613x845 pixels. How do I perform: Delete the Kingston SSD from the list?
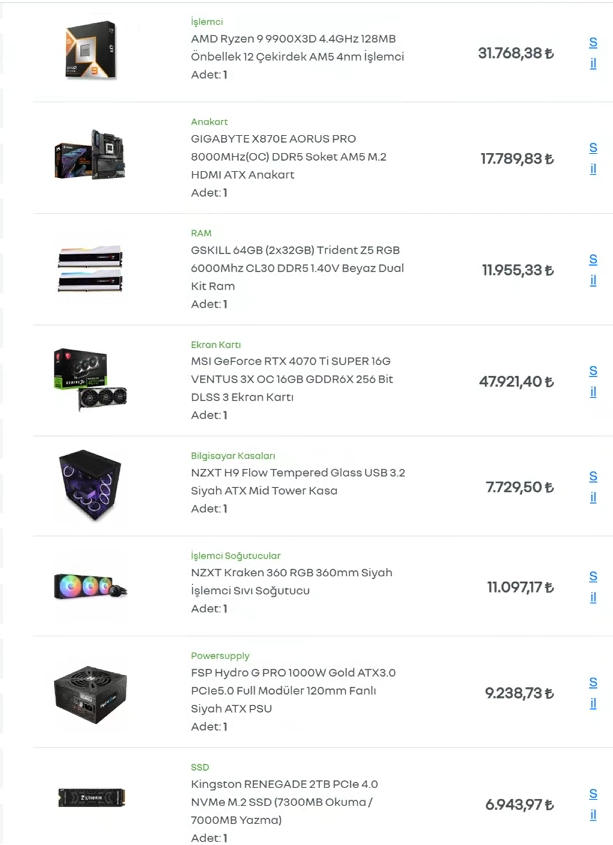point(593,804)
